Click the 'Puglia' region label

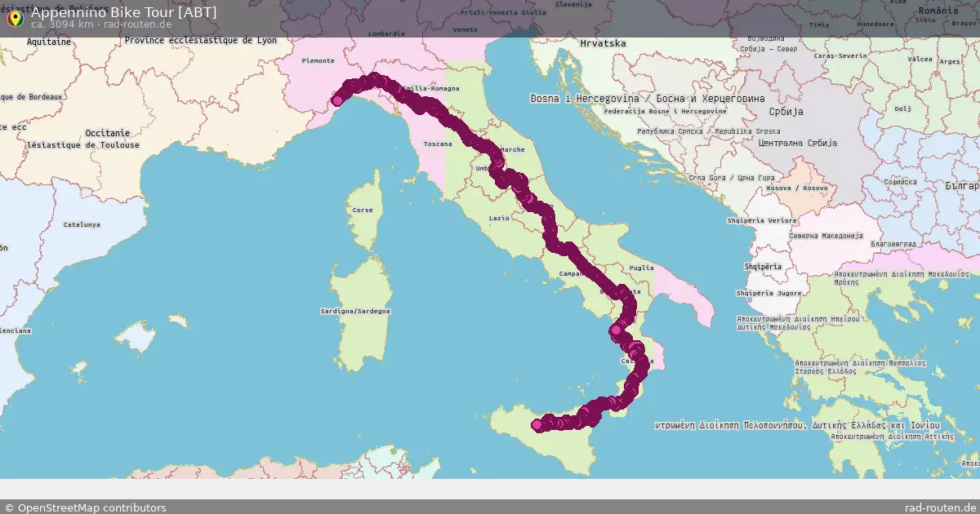643,267
